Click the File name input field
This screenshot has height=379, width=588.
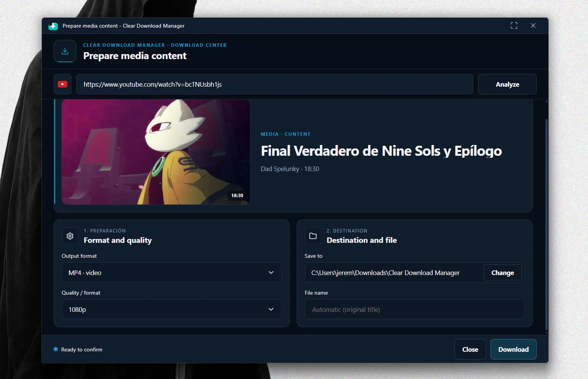(415, 310)
